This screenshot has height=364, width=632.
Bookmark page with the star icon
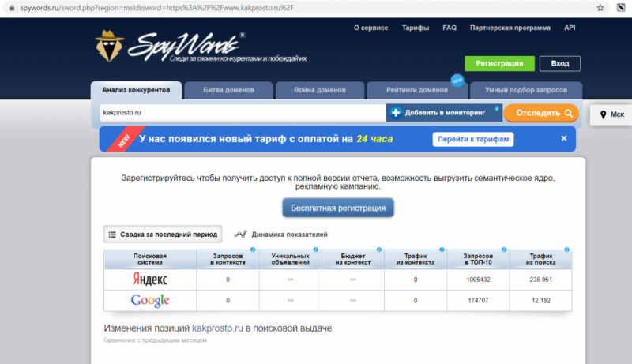click(600, 8)
